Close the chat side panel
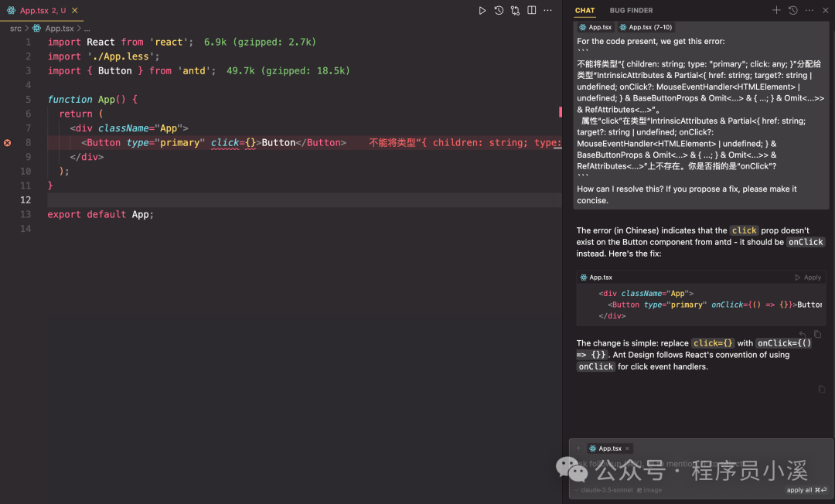 point(826,10)
